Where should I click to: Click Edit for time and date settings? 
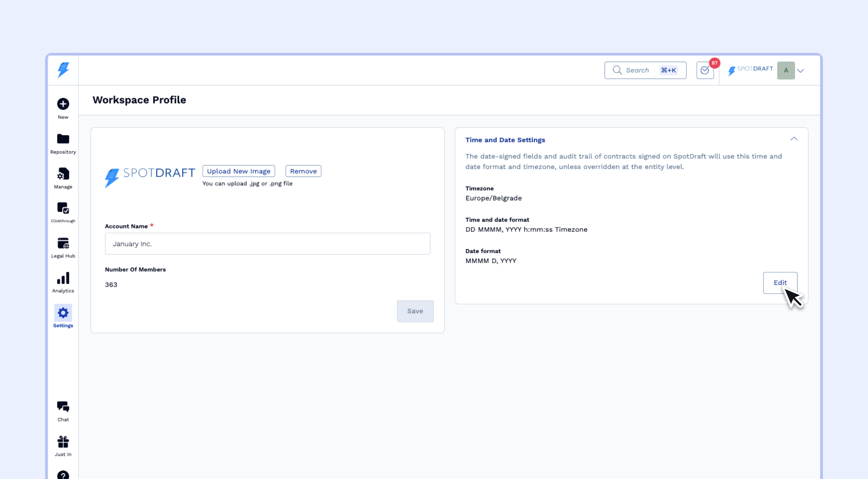click(780, 283)
